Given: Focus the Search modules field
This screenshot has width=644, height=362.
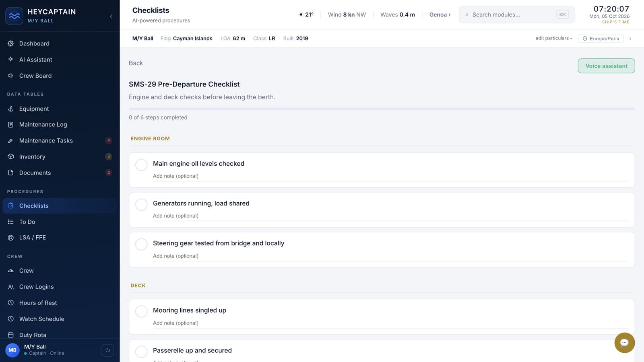Looking at the screenshot, I should coord(517,14).
